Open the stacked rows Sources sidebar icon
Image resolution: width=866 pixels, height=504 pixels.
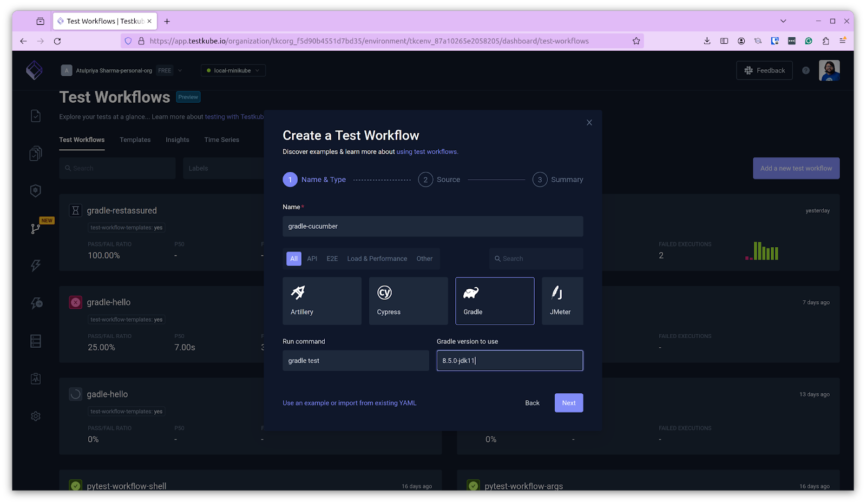click(36, 341)
